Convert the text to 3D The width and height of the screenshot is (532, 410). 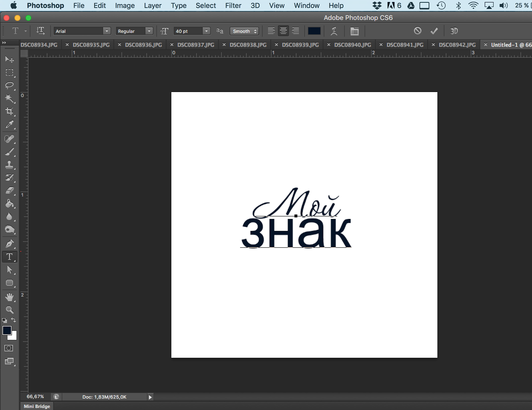pyautogui.click(x=454, y=31)
